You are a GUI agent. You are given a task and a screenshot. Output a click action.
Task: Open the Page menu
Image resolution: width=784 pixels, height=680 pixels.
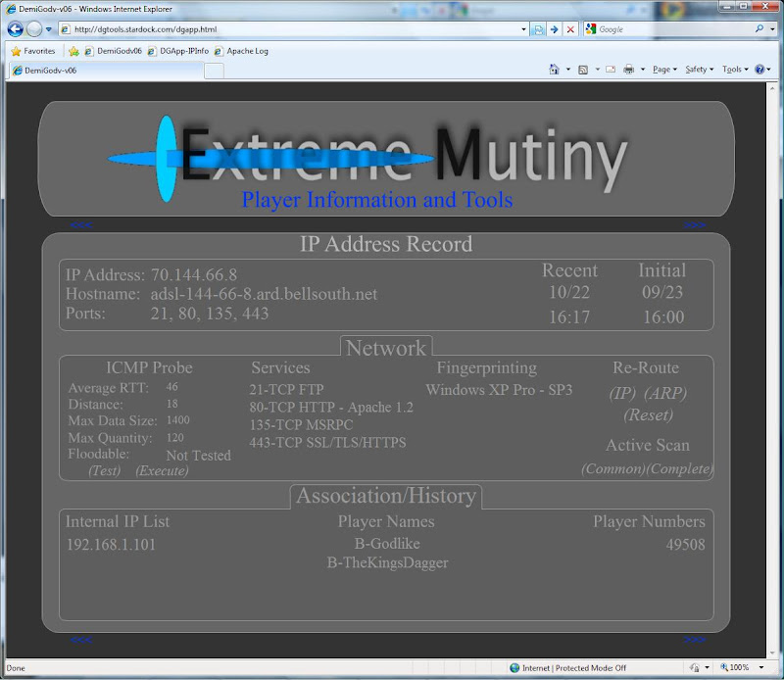[x=664, y=70]
